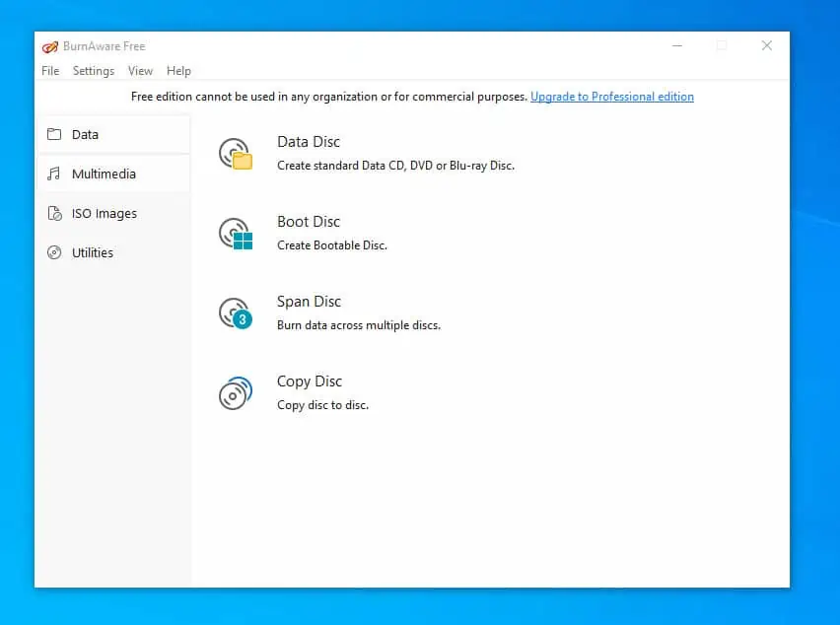Open the View menu

point(140,71)
